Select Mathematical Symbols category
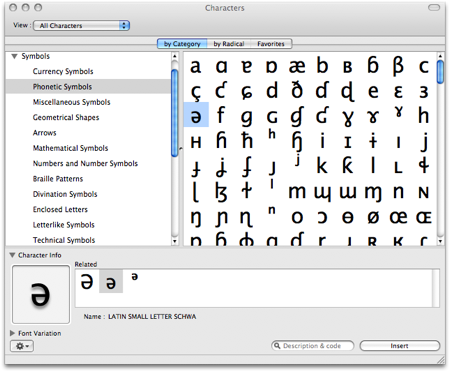The width and height of the screenshot is (450, 372). 70,148
